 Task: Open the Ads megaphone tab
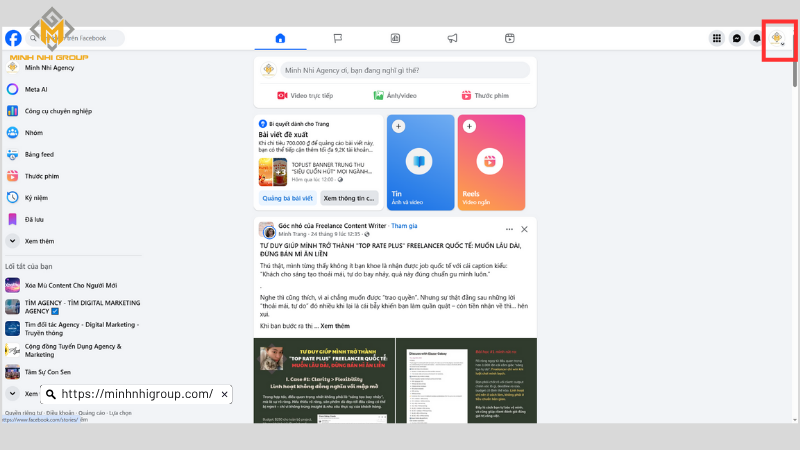point(453,38)
